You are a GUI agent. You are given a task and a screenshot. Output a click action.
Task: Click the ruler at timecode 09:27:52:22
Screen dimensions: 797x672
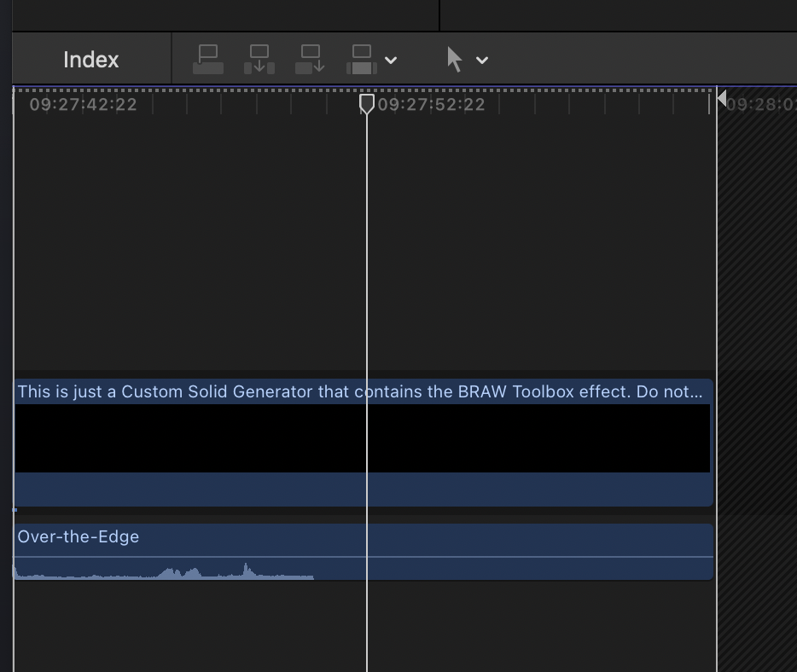coord(431,105)
